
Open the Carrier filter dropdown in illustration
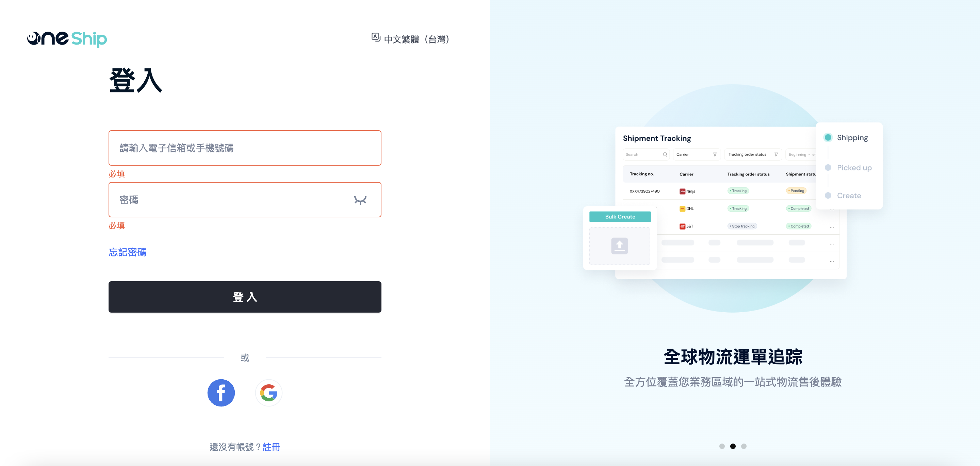tap(697, 154)
